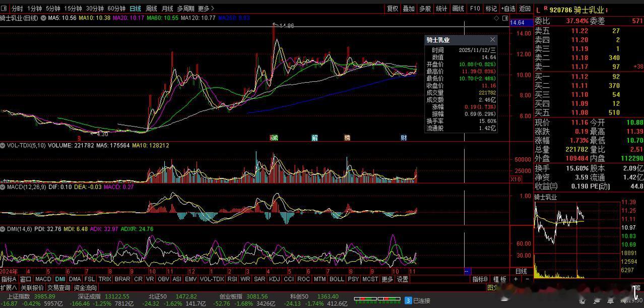The width and height of the screenshot is (644, 308).
Task: Click the 返回 back button
Action: click(525, 9)
